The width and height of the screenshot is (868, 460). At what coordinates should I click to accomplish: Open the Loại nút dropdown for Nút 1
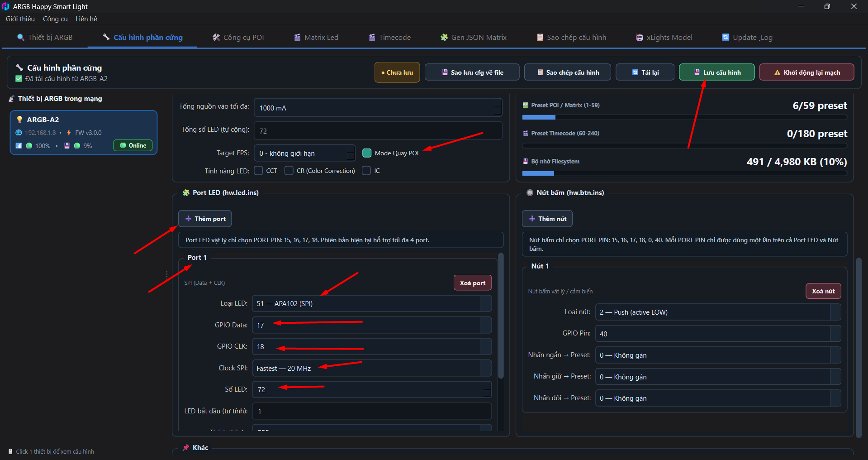[718, 312]
